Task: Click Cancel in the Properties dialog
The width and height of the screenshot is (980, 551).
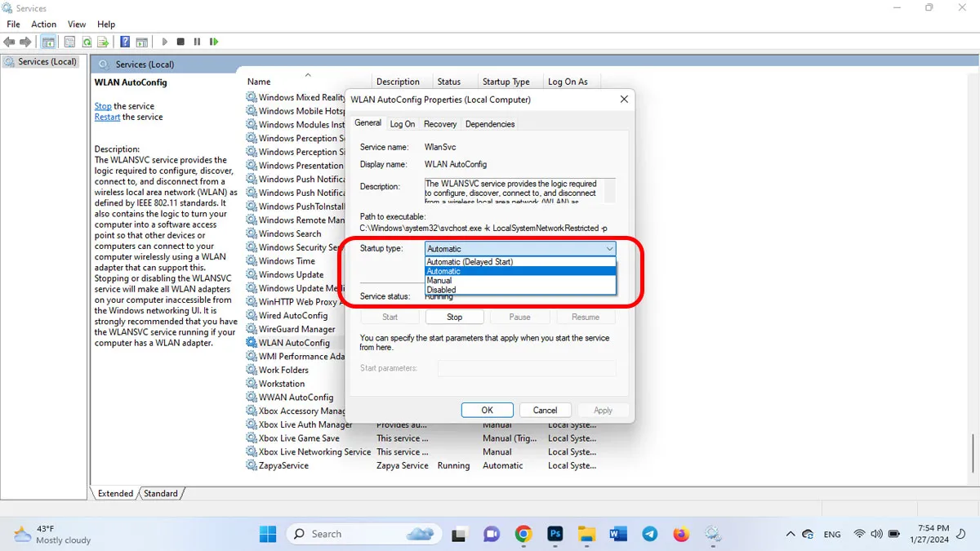Action: tap(545, 411)
